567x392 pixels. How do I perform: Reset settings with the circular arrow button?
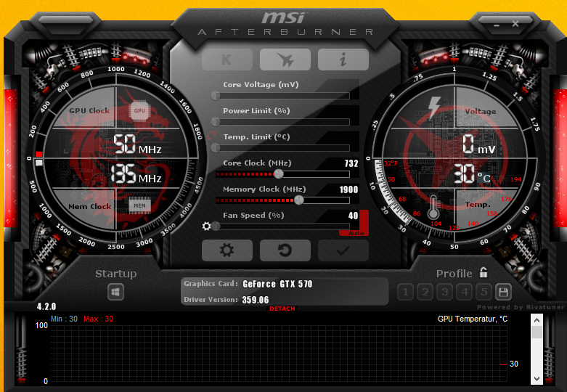point(285,250)
